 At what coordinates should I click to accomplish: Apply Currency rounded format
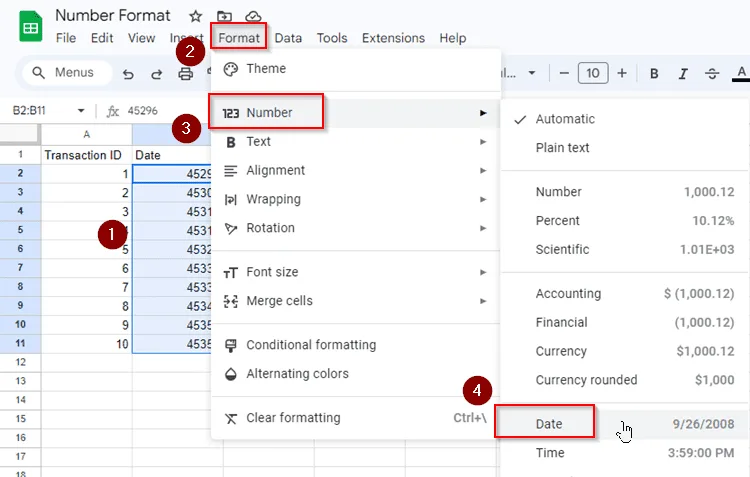coord(625,380)
